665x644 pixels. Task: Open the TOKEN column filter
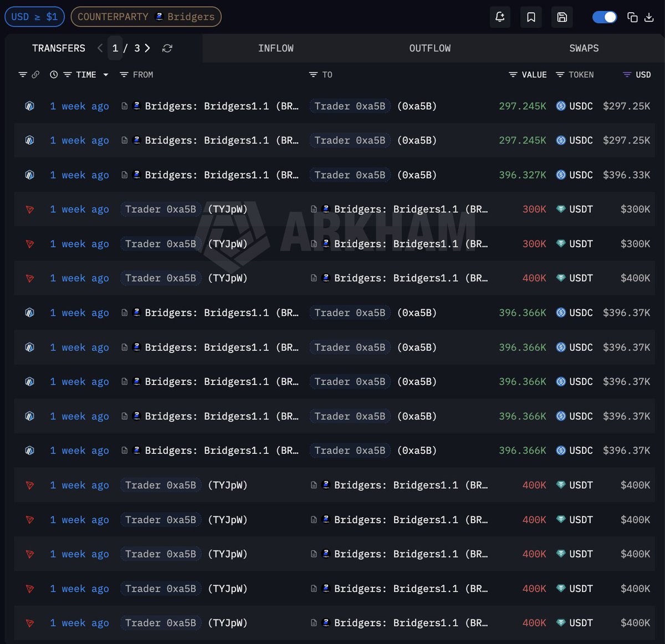[560, 74]
